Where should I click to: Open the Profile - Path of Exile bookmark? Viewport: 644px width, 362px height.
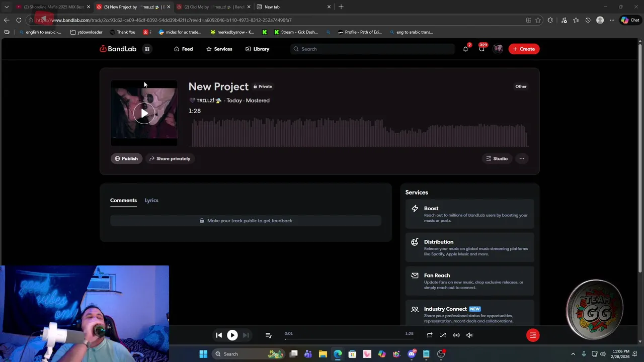click(360, 32)
